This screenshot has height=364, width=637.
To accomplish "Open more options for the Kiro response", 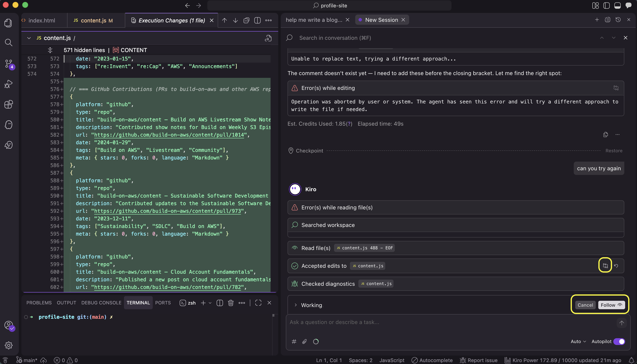I will (618, 135).
